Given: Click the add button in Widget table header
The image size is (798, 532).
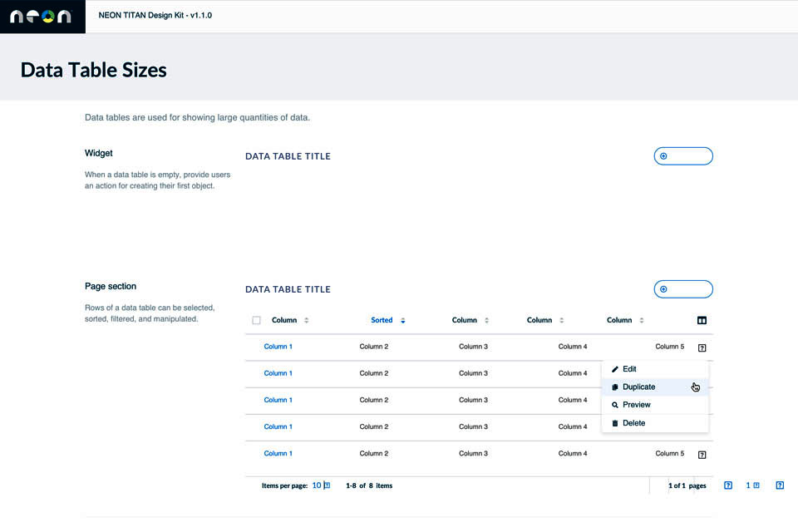Looking at the screenshot, I should click(683, 156).
